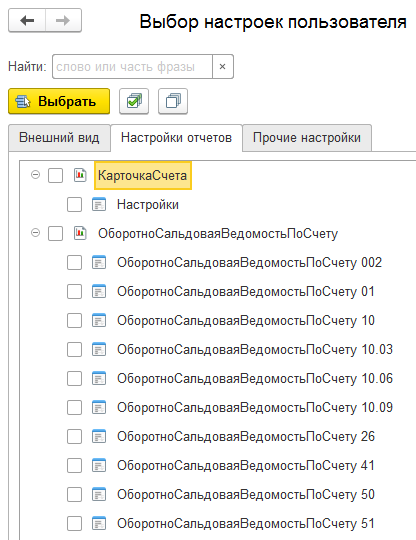
Task: Select row text ОборотноСальдоваяВедомостьПоСчету 10.06
Action: click(255, 378)
